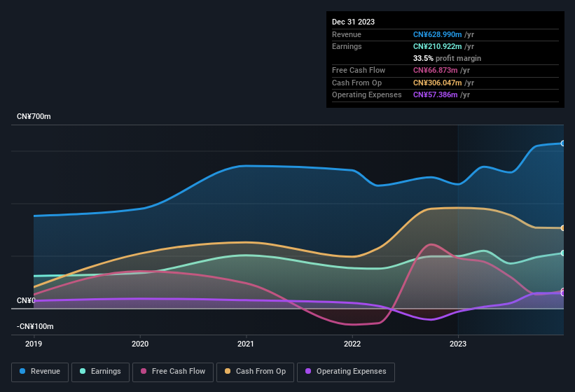Click the Earnings label in the tooltip

click(x=347, y=46)
